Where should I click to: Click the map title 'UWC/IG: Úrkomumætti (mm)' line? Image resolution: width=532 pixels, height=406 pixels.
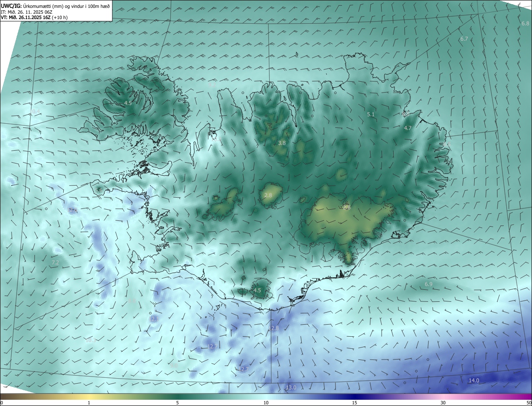click(55, 6)
